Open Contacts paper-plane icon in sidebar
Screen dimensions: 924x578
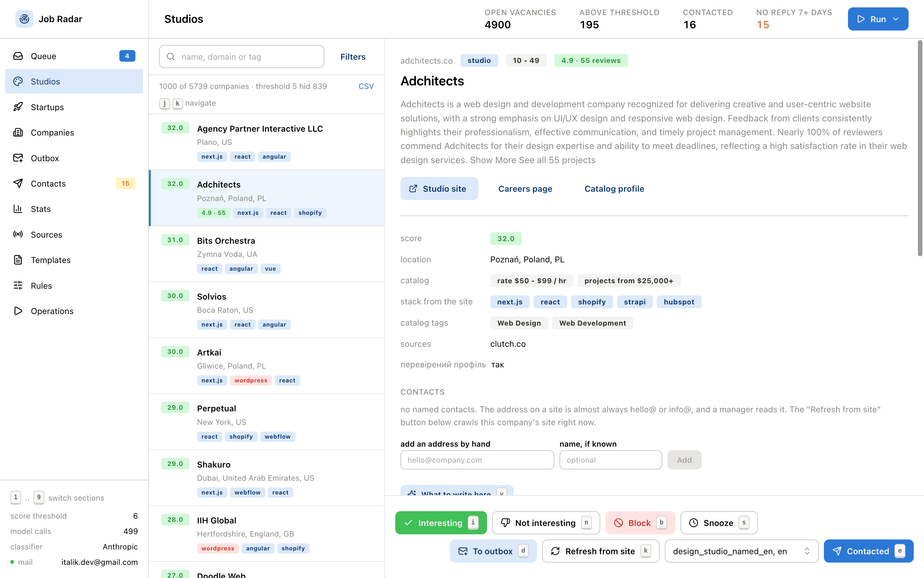pyautogui.click(x=18, y=183)
